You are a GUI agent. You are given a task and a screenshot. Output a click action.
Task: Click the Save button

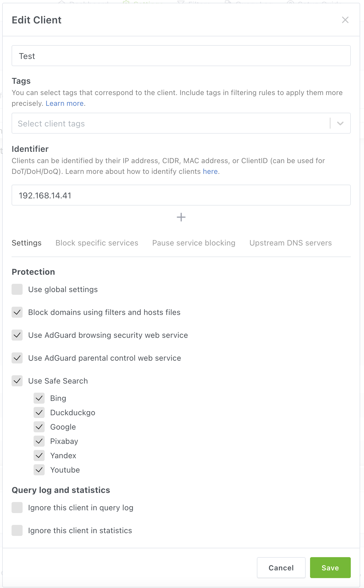330,568
